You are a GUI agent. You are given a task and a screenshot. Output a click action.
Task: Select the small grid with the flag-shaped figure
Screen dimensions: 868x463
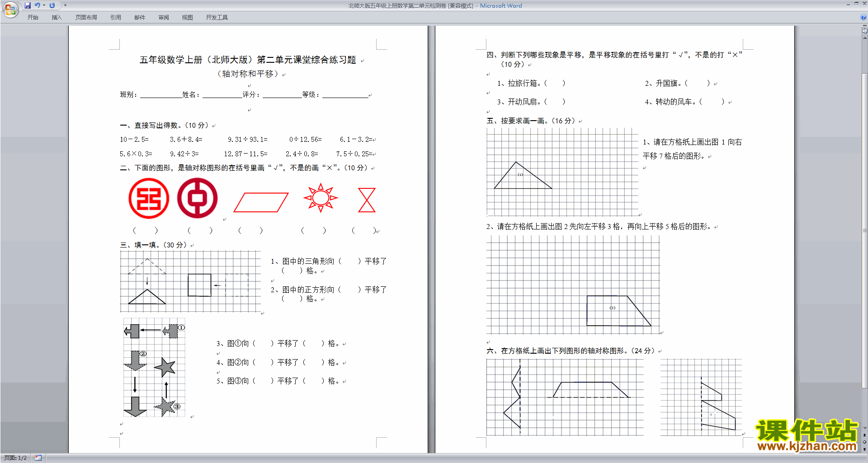pos(701,398)
